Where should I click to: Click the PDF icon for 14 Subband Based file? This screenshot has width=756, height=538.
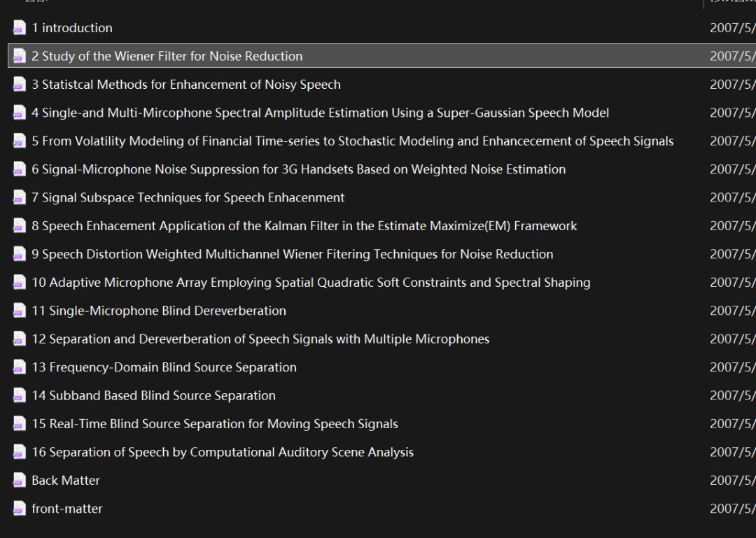click(20, 395)
